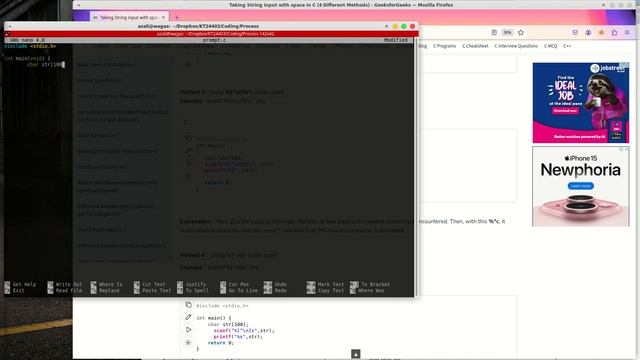Viewport: 640px width, 360px height.
Task: Click nano 'Read File' shortcut label
Action: (69, 291)
